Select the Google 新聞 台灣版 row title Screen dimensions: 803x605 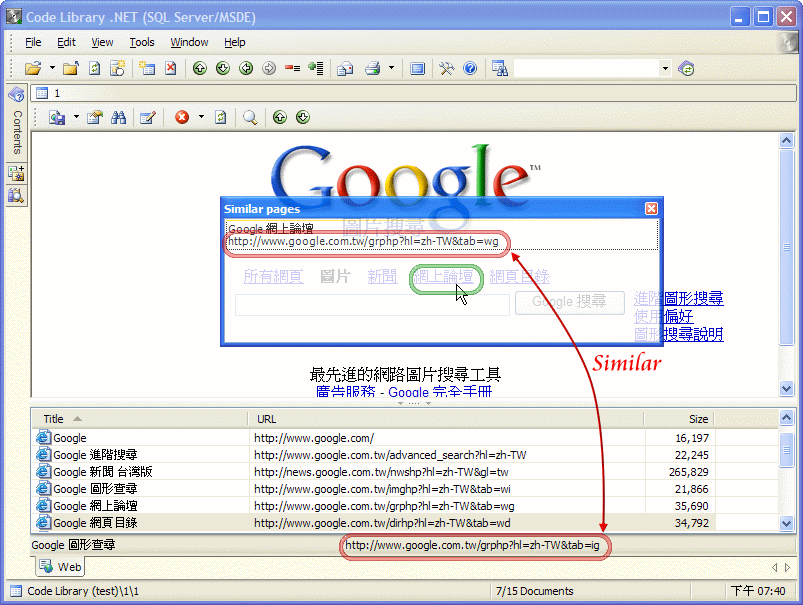coord(103,472)
